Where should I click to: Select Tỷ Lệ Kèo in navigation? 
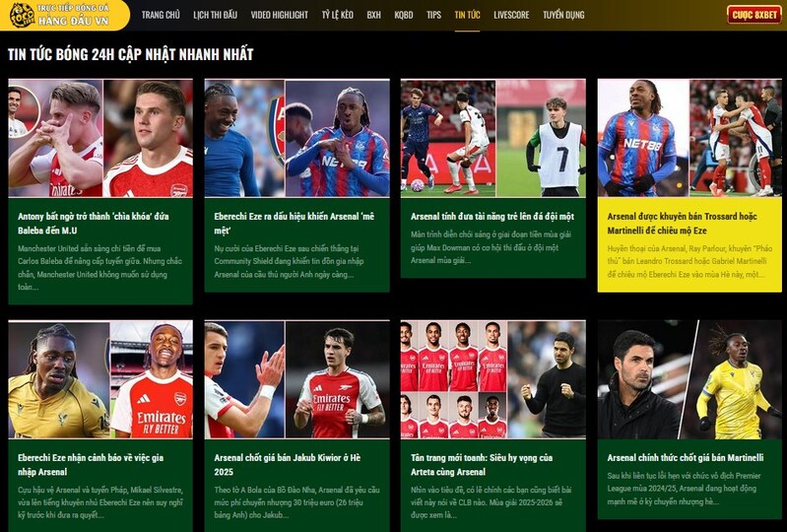(x=337, y=15)
